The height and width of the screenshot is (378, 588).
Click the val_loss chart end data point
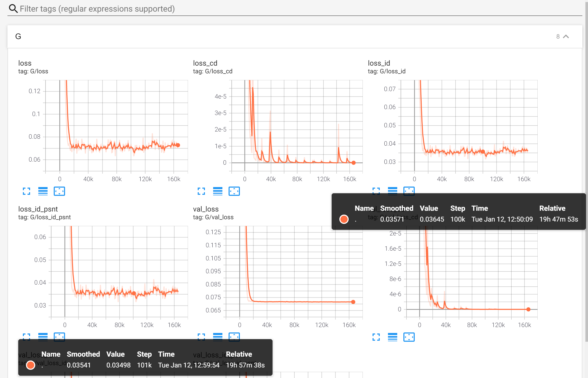353,302
